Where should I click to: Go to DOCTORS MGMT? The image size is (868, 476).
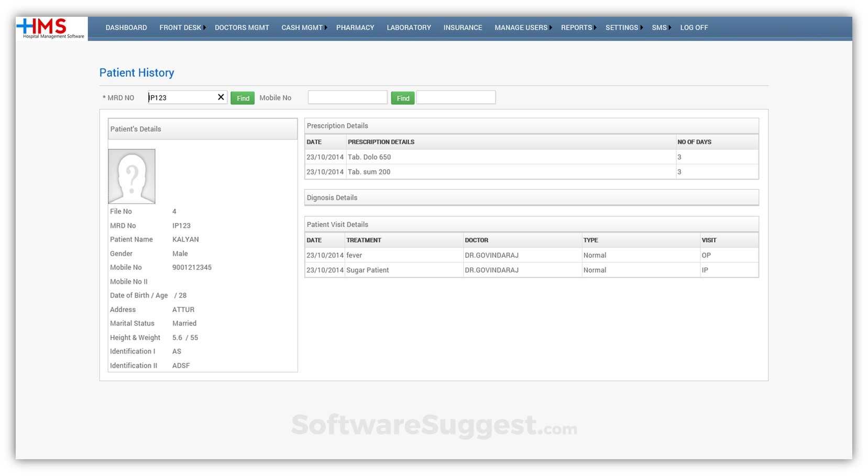(x=241, y=27)
